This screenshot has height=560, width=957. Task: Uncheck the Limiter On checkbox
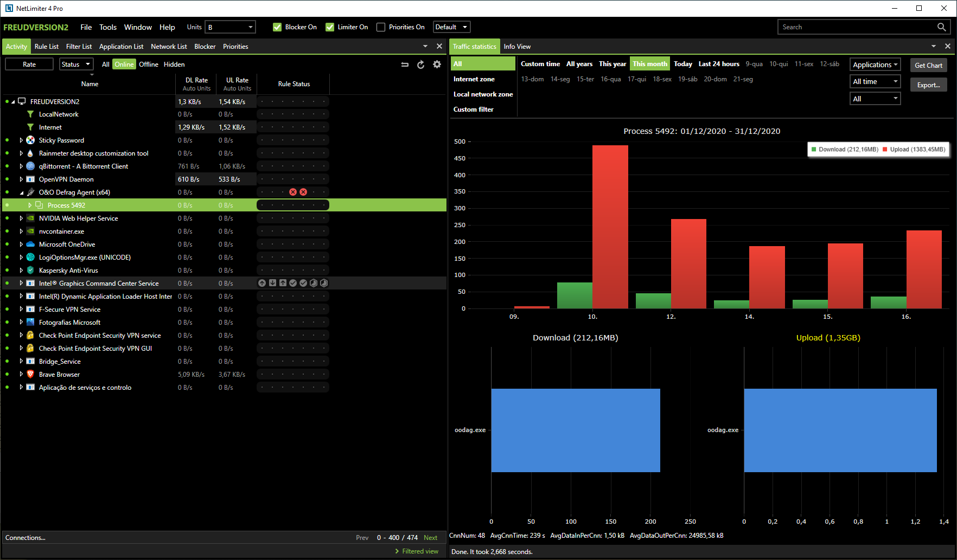330,27
